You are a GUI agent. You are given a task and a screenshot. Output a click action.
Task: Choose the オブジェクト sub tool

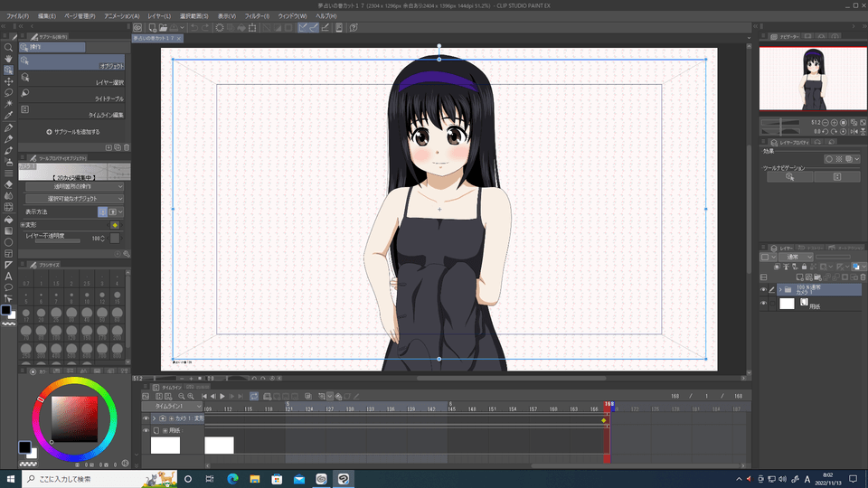(x=72, y=62)
